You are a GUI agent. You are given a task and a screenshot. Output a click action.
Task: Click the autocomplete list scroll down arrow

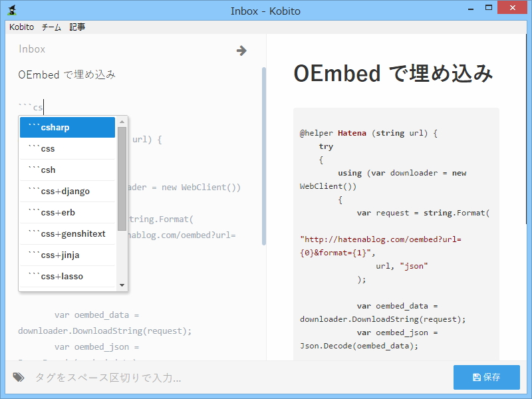(122, 285)
